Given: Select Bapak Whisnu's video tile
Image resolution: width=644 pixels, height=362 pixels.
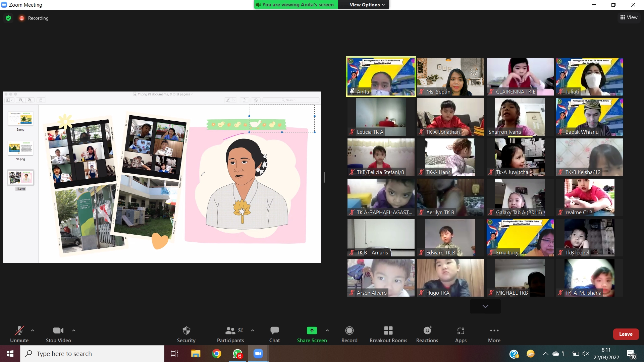Looking at the screenshot, I should (x=590, y=117).
